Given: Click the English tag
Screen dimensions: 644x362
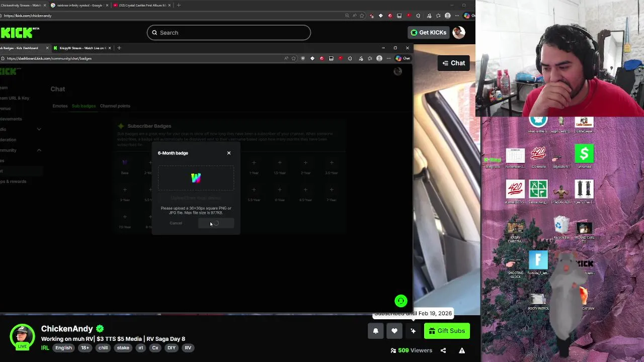Looking at the screenshot, I should coord(63,348).
